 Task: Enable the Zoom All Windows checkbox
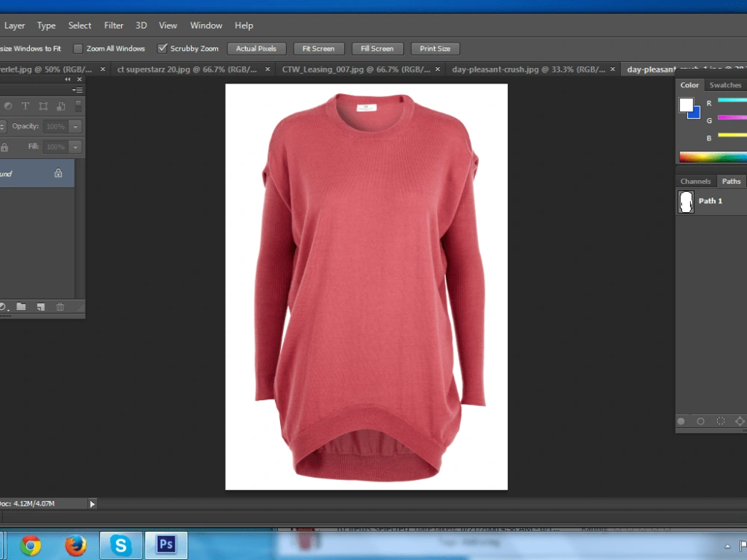[78, 49]
